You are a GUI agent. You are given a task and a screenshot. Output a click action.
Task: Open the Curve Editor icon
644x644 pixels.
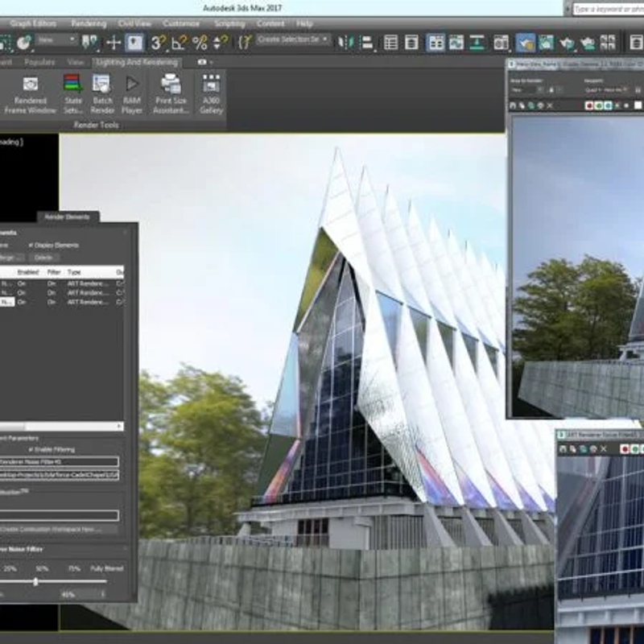[456, 43]
